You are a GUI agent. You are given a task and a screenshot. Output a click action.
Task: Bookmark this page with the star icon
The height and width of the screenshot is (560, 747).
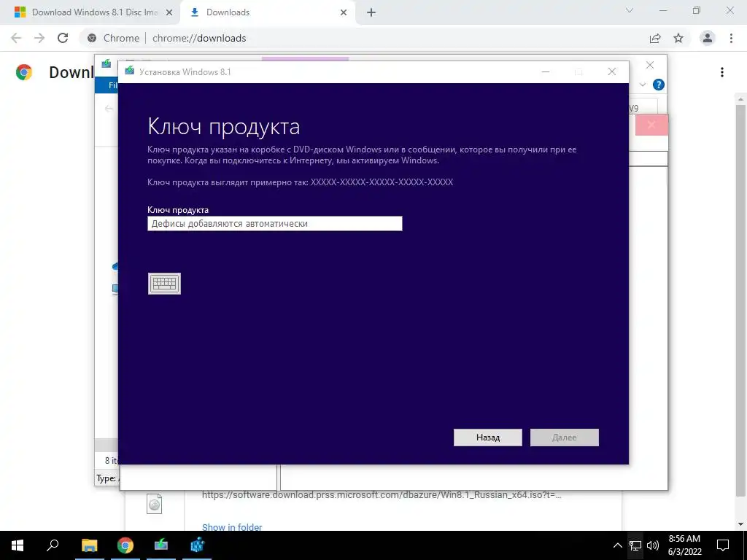point(678,38)
